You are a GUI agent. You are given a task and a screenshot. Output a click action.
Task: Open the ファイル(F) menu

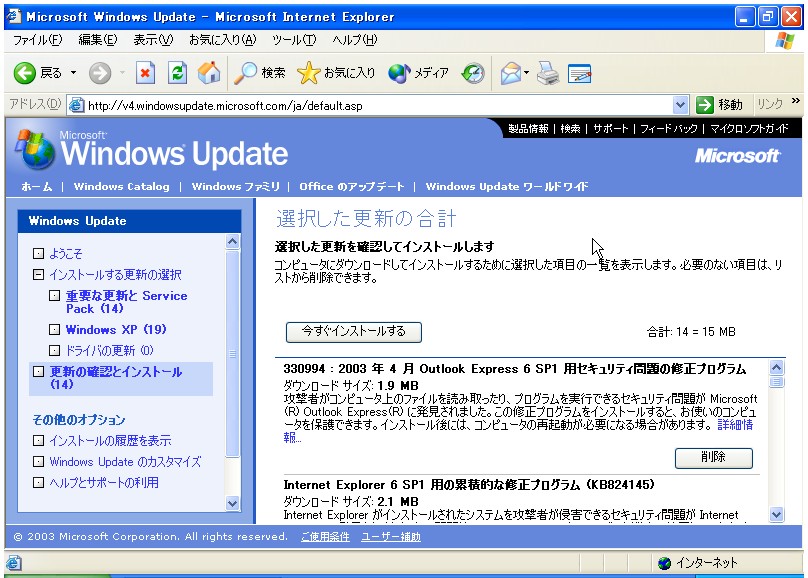pos(38,40)
